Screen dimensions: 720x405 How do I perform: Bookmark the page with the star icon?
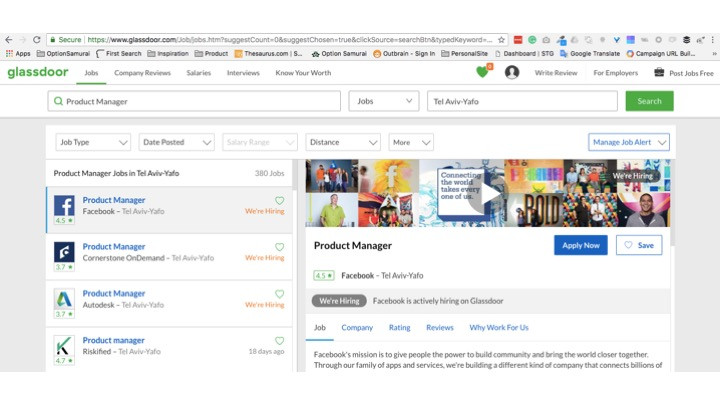click(501, 40)
